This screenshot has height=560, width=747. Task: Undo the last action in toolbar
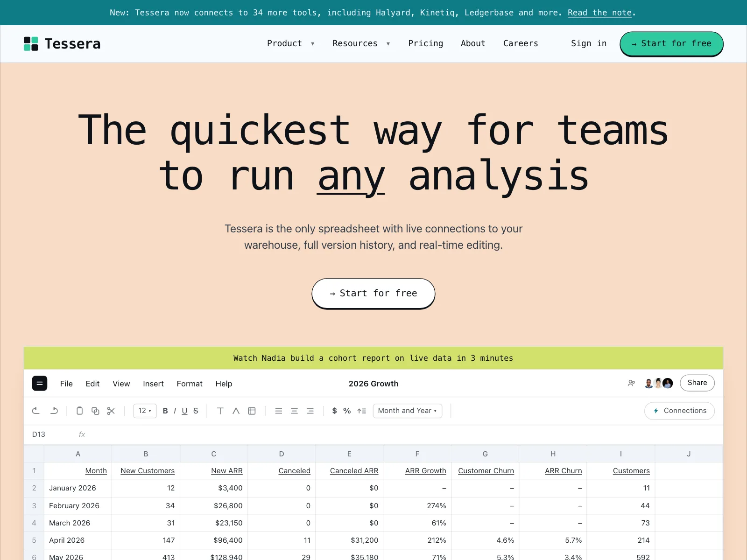(x=36, y=411)
